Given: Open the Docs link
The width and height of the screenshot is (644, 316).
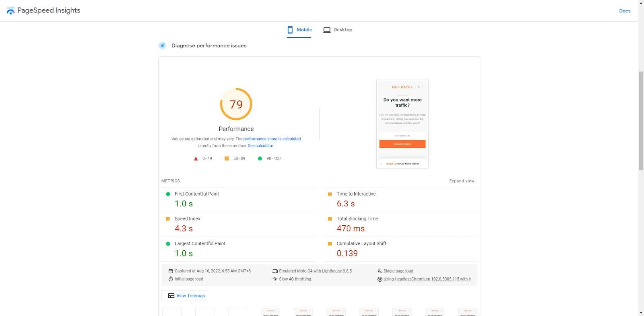Looking at the screenshot, I should (625, 11).
